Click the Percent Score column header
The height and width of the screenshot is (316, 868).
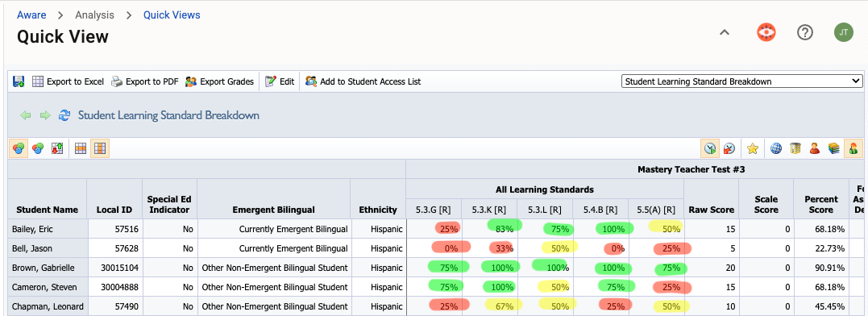coord(821,204)
